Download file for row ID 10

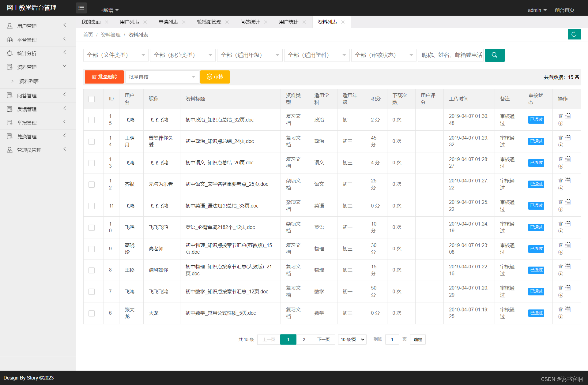[x=560, y=231]
